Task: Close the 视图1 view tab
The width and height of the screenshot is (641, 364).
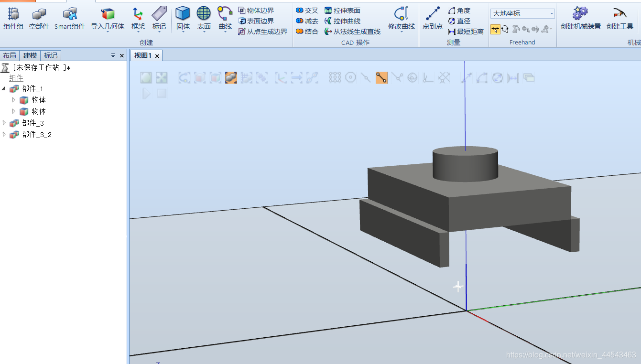Action: [x=157, y=56]
